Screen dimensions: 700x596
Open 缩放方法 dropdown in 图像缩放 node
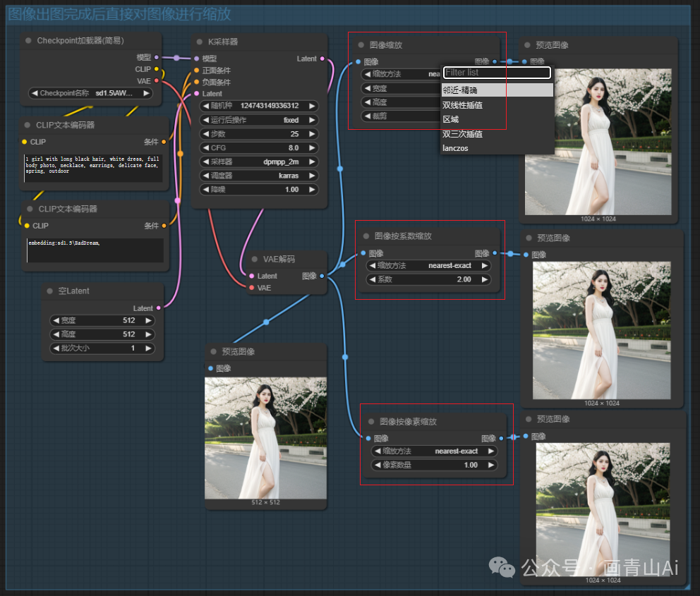click(x=401, y=74)
